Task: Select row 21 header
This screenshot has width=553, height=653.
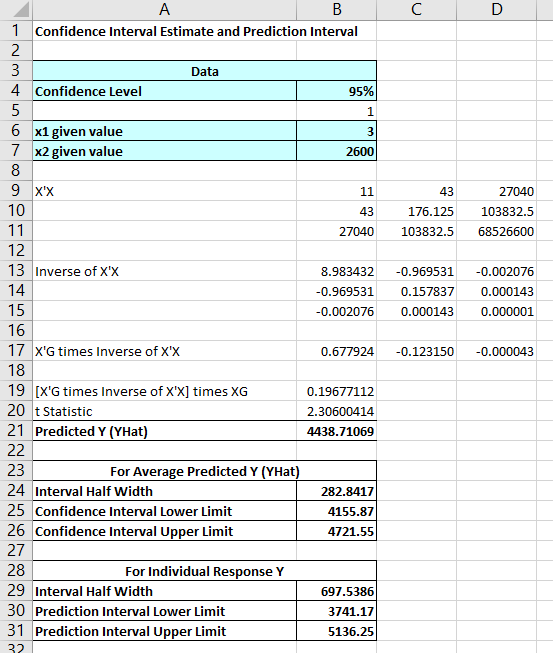Action: 16,431
